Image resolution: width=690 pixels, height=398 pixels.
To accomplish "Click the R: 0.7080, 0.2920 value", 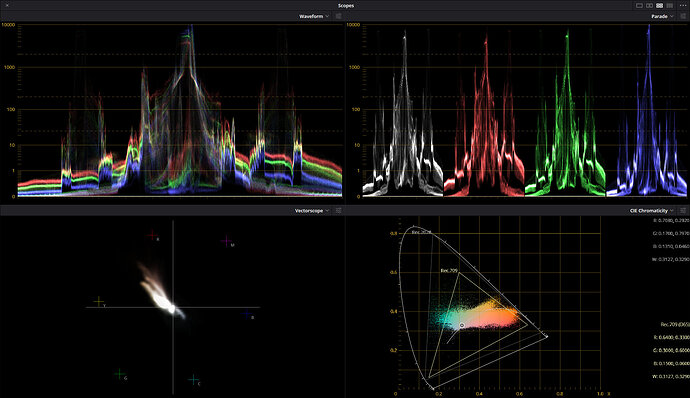I will coord(672,221).
